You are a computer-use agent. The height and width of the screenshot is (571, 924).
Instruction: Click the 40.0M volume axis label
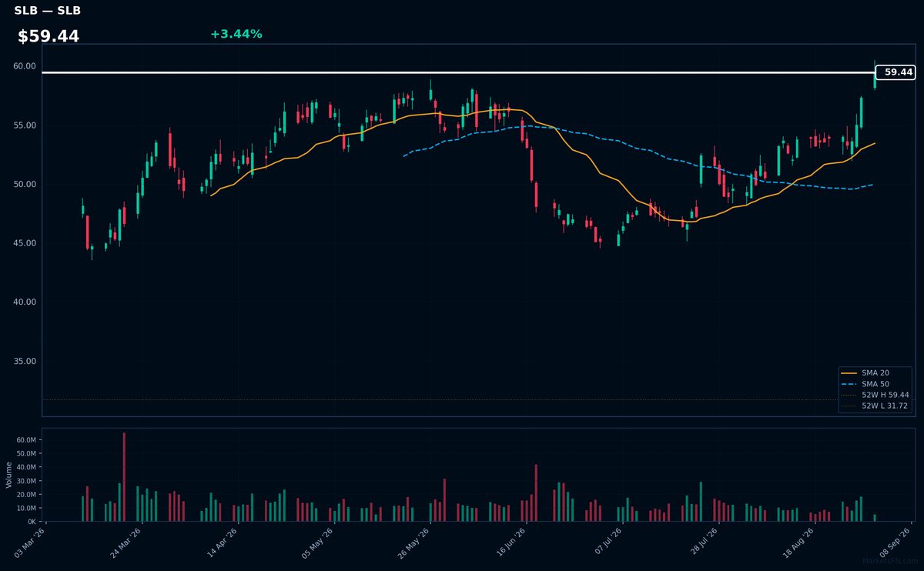point(26,467)
